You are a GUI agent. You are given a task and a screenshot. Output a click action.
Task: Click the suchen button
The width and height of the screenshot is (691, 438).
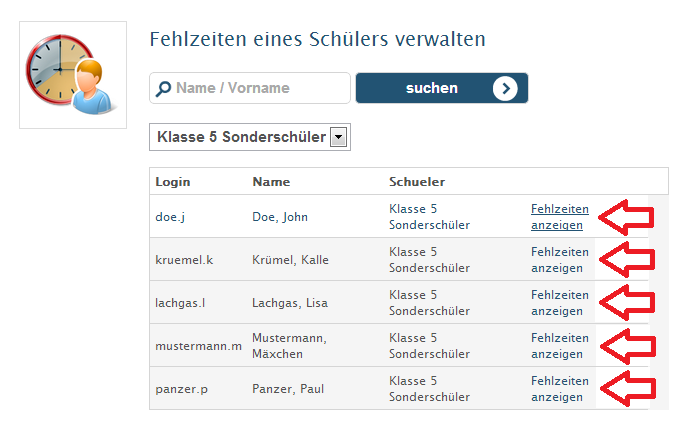(442, 88)
